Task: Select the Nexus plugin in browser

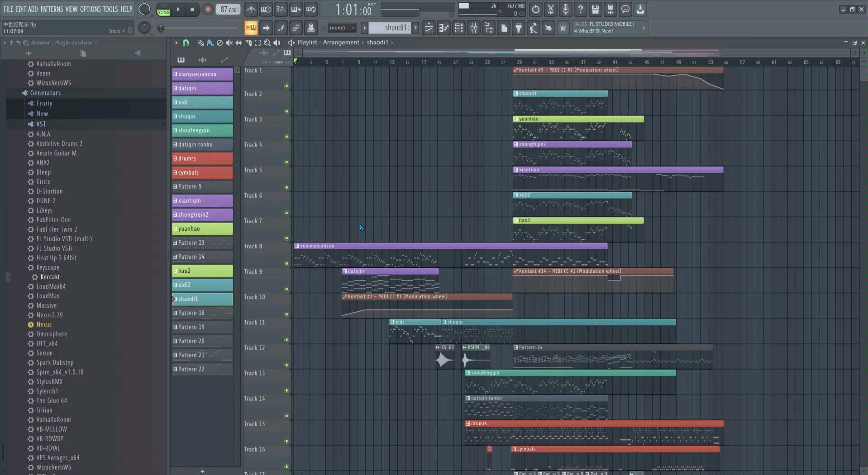Action: click(44, 325)
